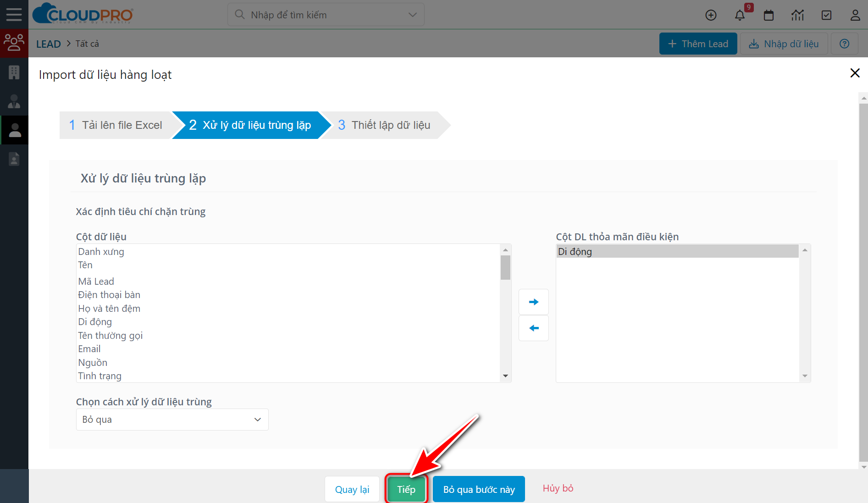Select 'Tên' in column list
This screenshot has width=868, height=503.
tap(288, 265)
